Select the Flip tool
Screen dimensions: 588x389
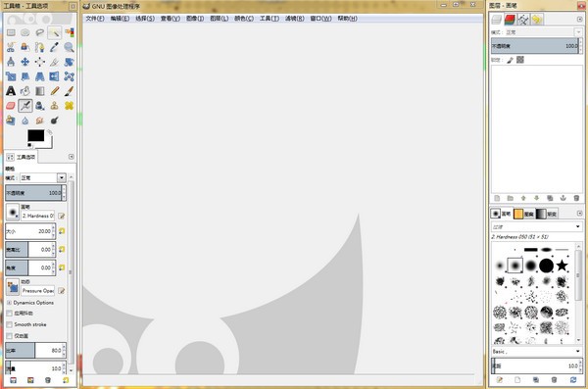54,76
